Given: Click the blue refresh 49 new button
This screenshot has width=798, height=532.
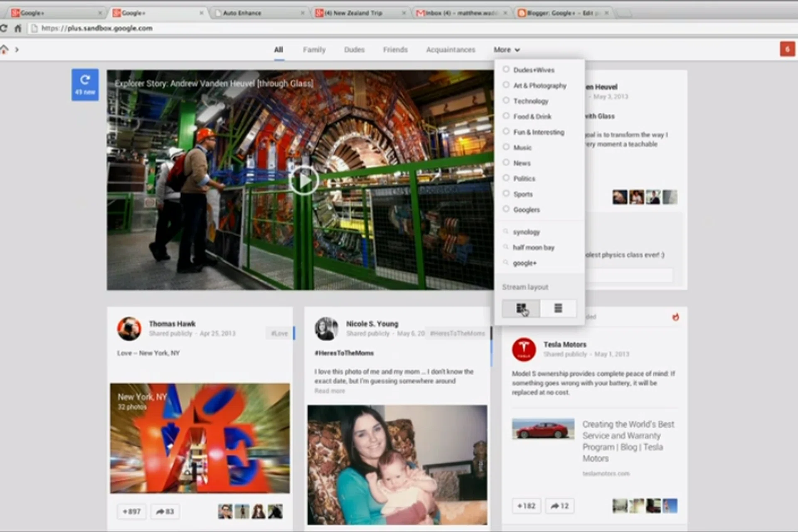Looking at the screenshot, I should click(x=85, y=84).
